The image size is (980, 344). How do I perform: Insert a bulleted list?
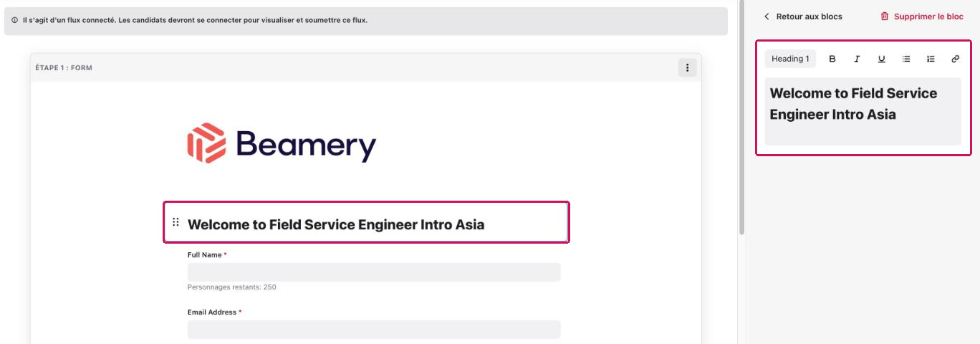[906, 59]
